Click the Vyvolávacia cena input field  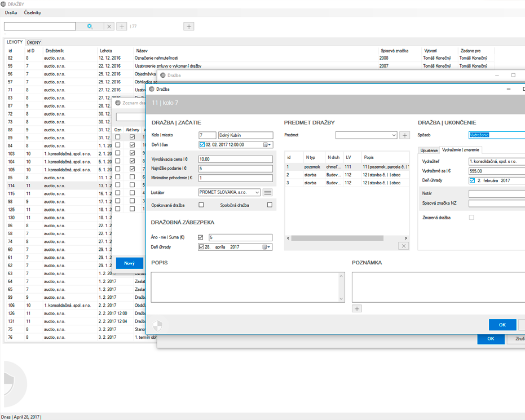click(x=235, y=160)
